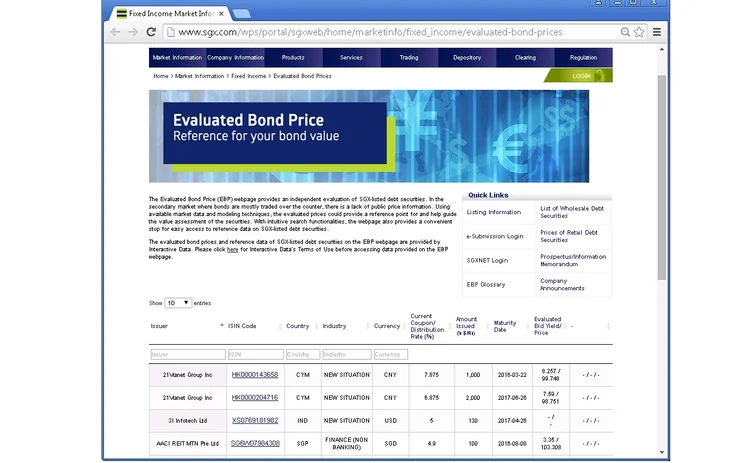Go to Home breadcrumb link

(161, 76)
